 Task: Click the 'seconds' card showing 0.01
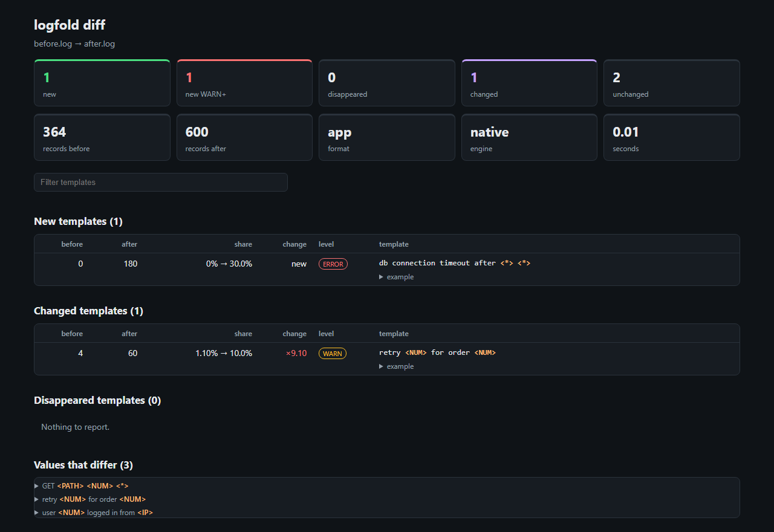[x=672, y=137]
